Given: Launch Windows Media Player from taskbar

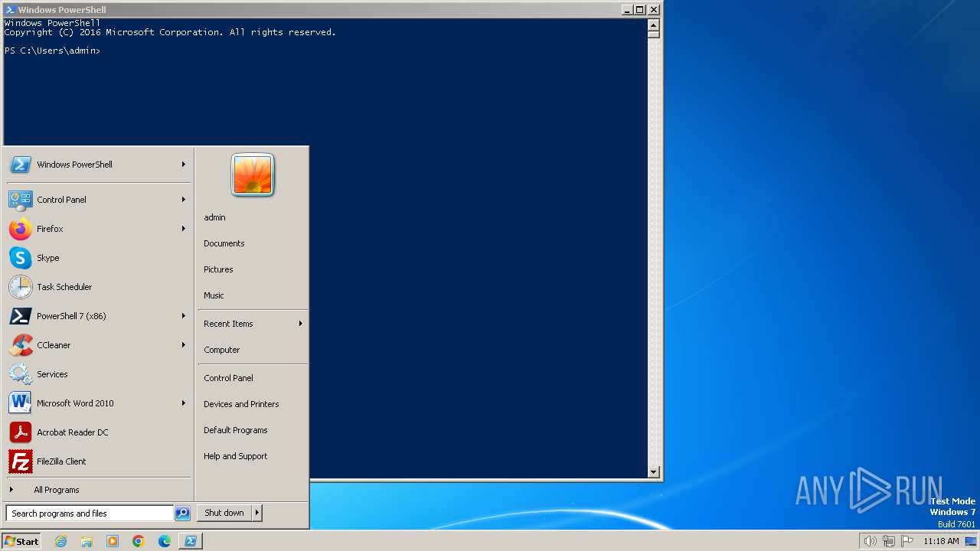Looking at the screenshot, I should (113, 541).
